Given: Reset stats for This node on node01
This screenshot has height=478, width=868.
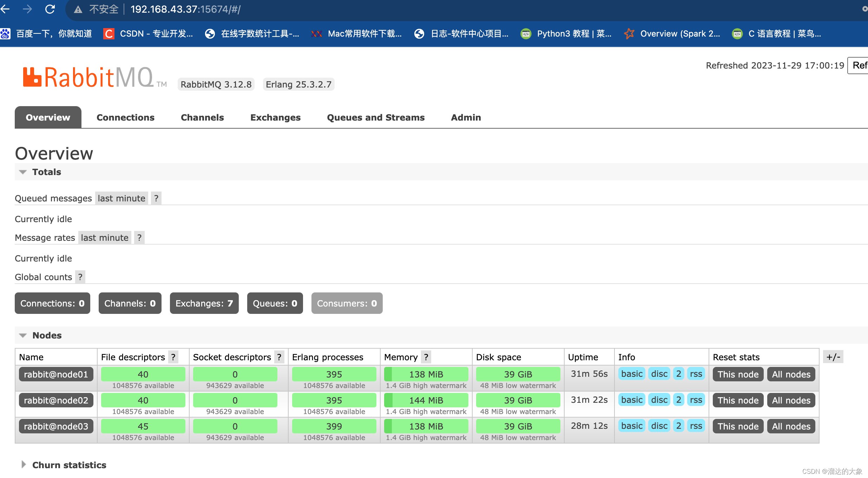Looking at the screenshot, I should coord(738,374).
